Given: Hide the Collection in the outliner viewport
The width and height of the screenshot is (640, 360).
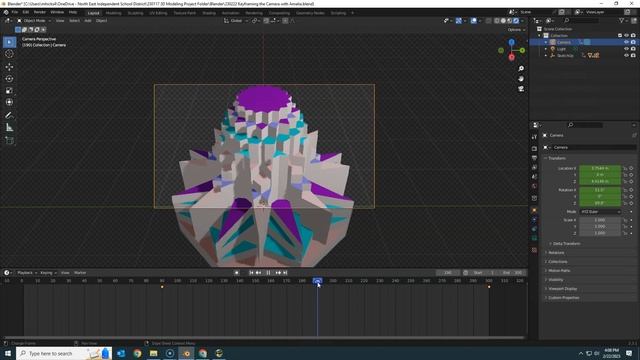Looking at the screenshot, I should [627, 36].
